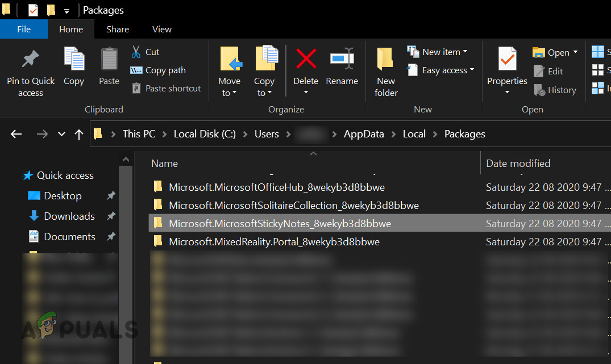Go back with the left arrow
This screenshot has width=611, height=364.
[16, 135]
